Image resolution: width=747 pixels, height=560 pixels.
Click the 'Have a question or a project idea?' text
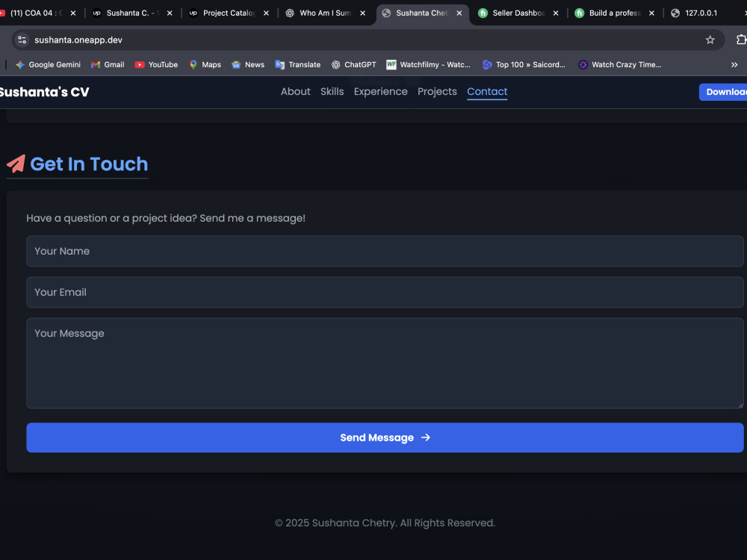[166, 218]
